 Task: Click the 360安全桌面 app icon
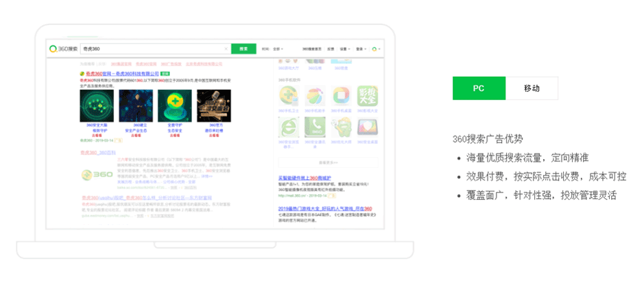click(368, 128)
